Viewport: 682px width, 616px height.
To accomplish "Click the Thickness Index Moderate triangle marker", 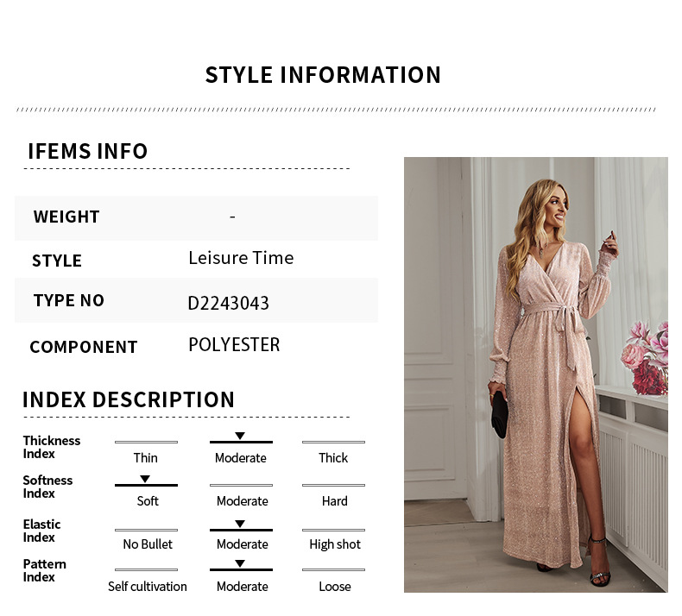I will click(x=240, y=436).
